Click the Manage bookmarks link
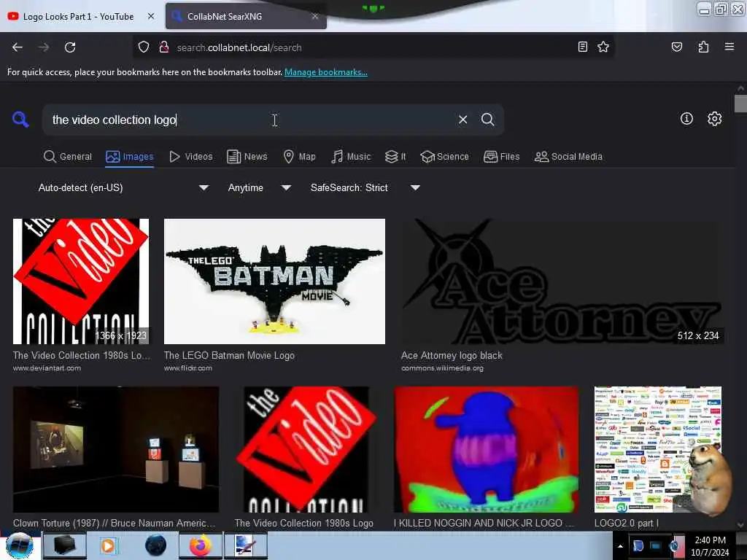The height and width of the screenshot is (560, 747). (x=326, y=72)
